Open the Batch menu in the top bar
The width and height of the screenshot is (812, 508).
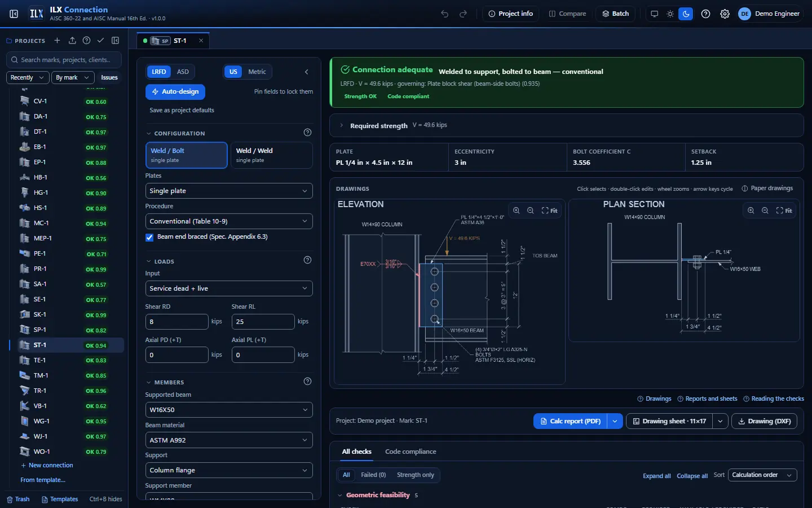point(616,14)
